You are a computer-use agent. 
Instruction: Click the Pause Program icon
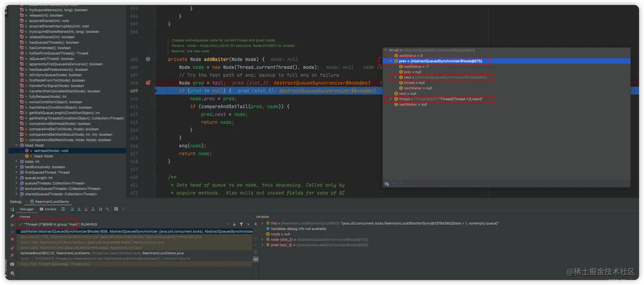(12, 232)
